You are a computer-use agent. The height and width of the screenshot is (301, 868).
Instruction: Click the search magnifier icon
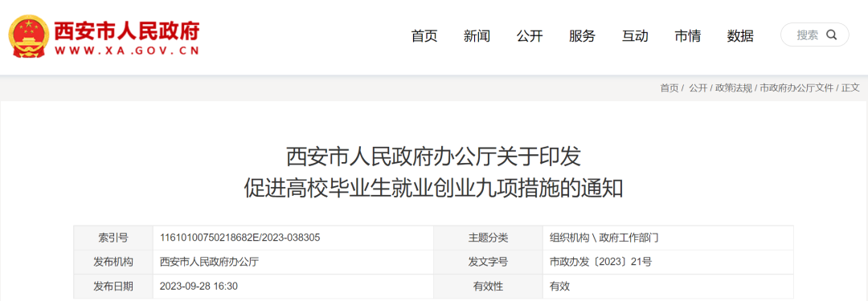pos(832,35)
